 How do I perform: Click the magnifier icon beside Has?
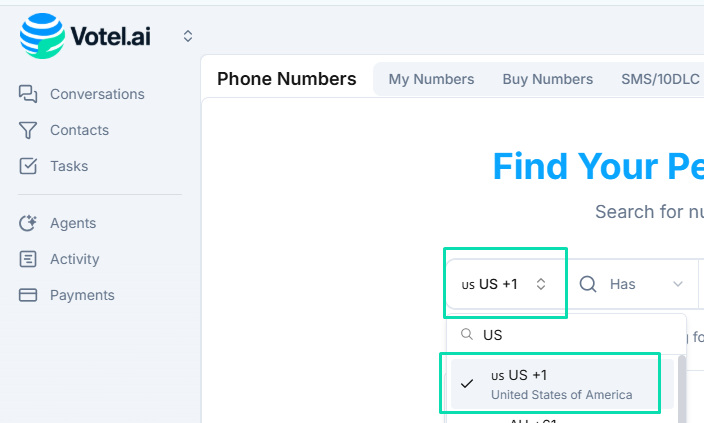pos(588,284)
